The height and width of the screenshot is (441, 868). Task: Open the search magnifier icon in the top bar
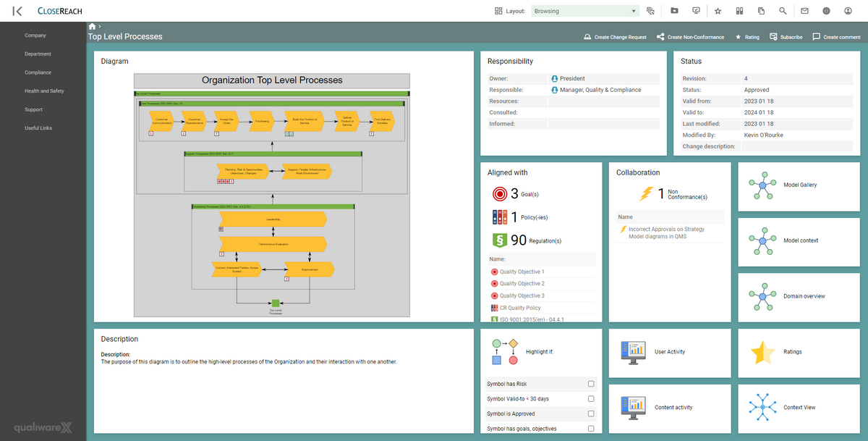coord(783,11)
